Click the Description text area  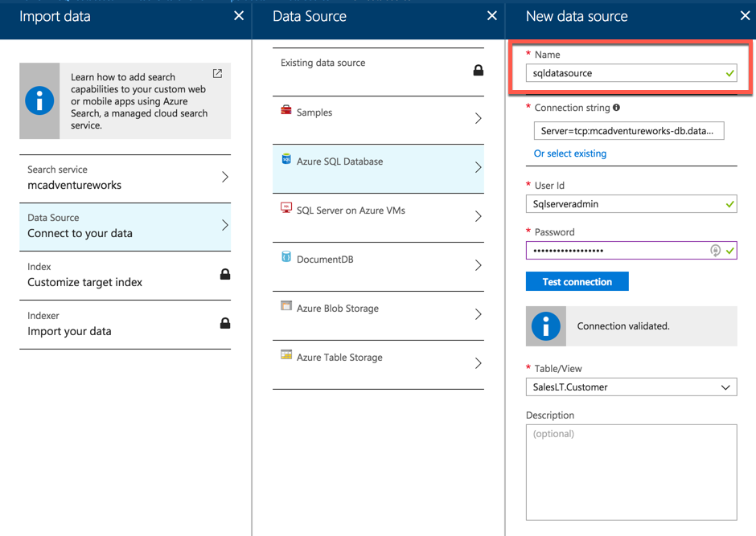[631, 472]
